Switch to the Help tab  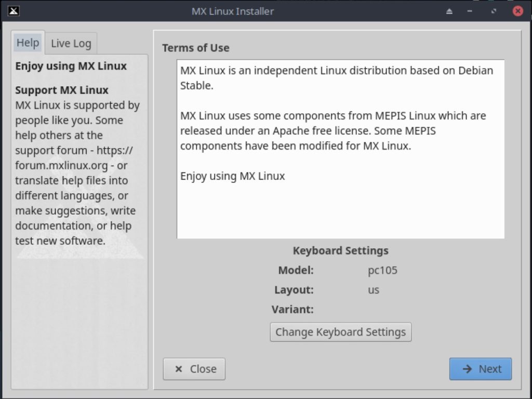click(28, 43)
